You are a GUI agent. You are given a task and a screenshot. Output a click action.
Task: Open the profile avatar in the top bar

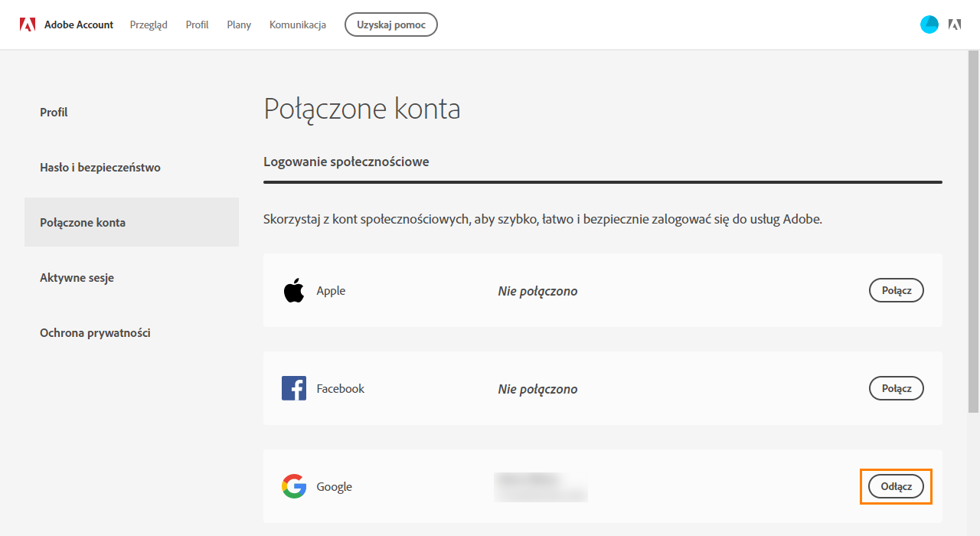(929, 24)
